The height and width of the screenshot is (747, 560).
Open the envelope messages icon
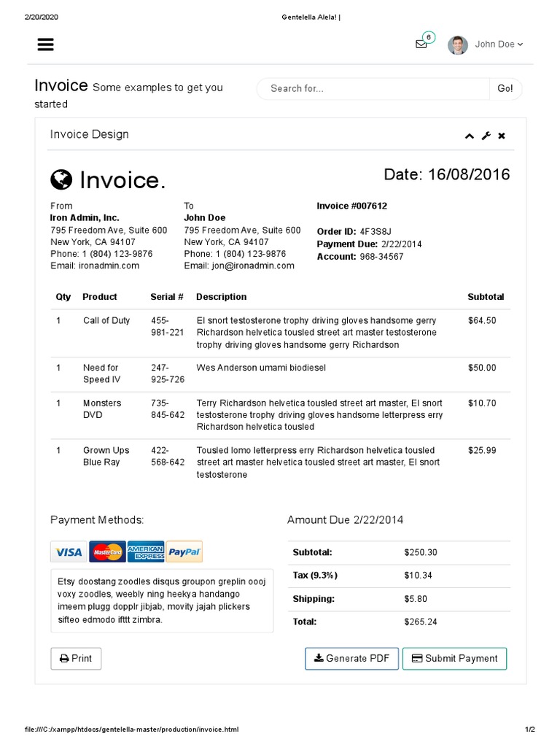click(421, 44)
